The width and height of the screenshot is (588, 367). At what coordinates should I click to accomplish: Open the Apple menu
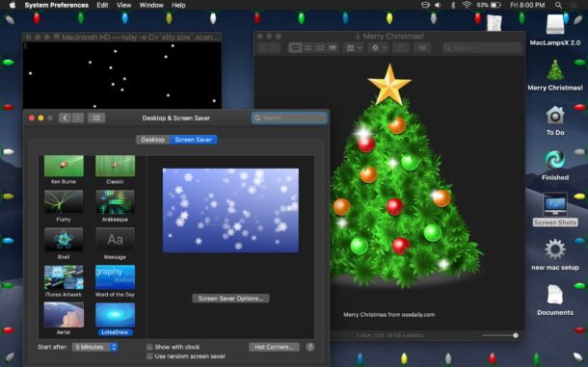click(13, 5)
